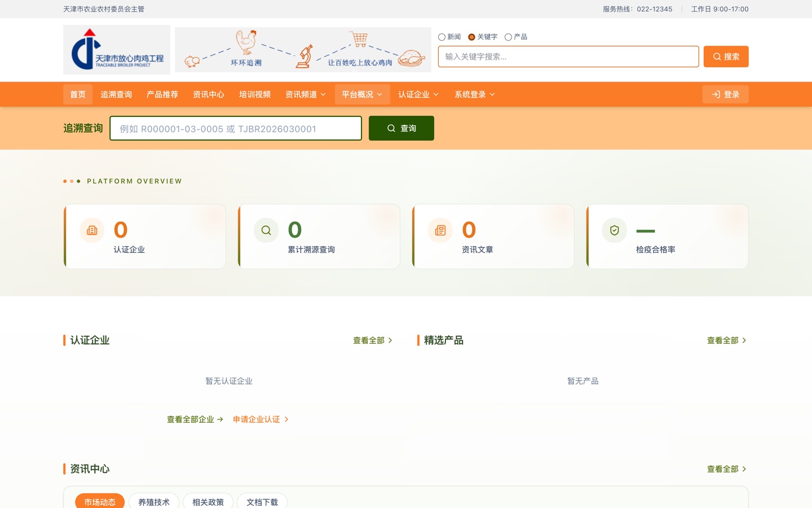Follow the 申请企业认证 link
Image resolution: width=812 pixels, height=508 pixels.
click(x=261, y=419)
